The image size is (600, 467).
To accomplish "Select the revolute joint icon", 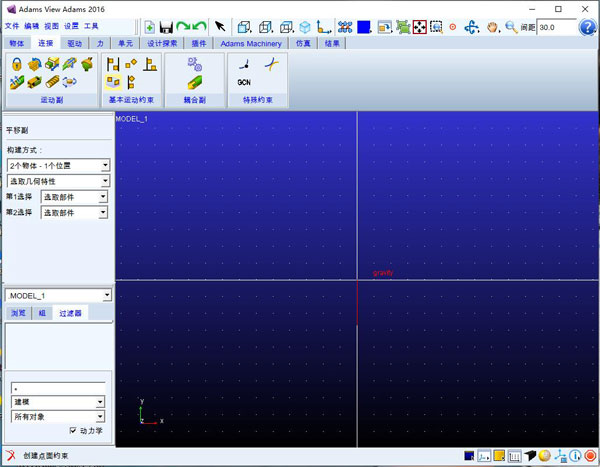I will point(34,64).
